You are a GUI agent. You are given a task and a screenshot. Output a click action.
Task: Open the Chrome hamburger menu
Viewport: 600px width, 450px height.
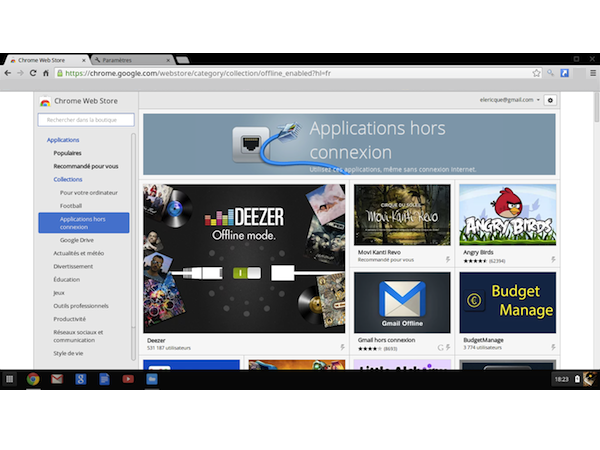(593, 73)
